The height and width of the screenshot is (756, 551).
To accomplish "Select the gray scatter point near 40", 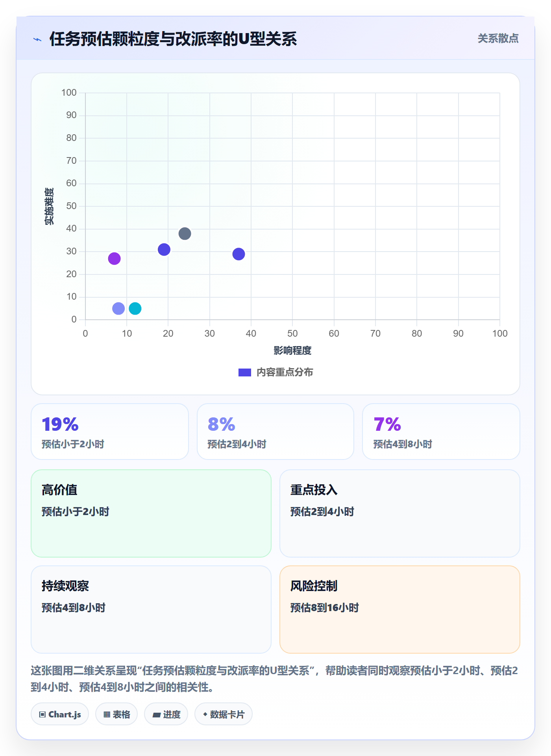I will [185, 233].
